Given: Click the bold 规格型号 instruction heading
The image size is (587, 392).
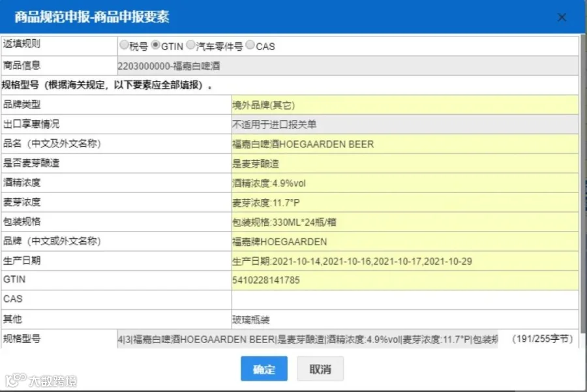Looking at the screenshot, I should (107, 85).
